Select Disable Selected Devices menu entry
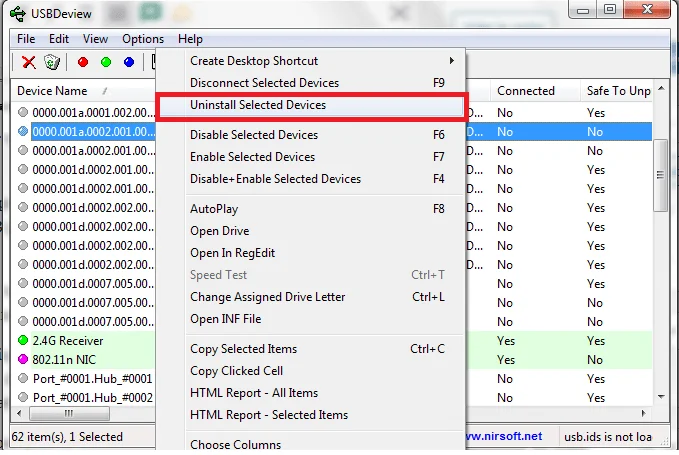The width and height of the screenshot is (679, 455). pos(254,135)
